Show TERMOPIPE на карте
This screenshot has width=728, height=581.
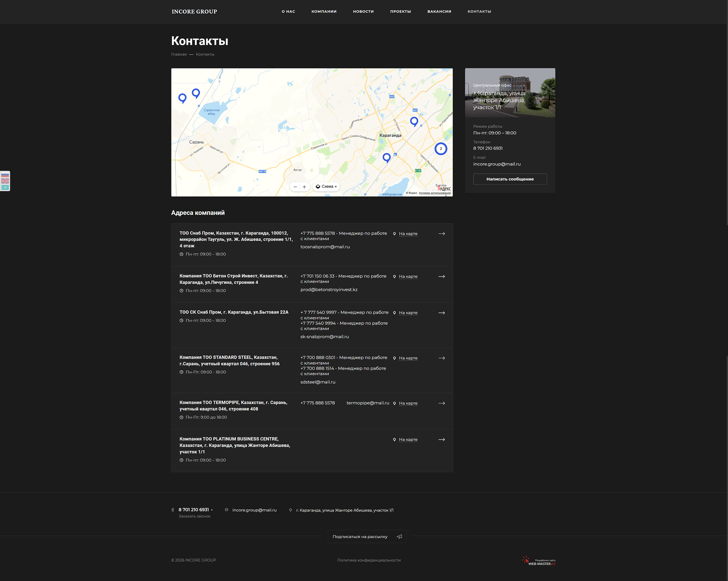click(408, 403)
